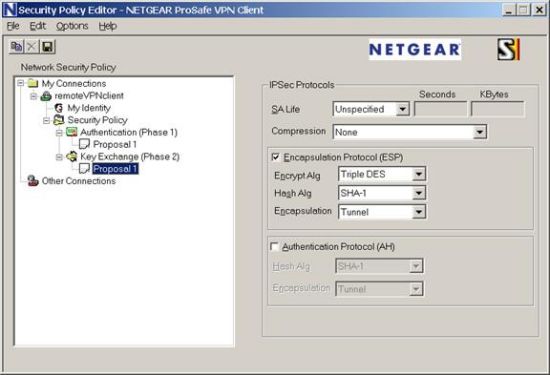
Task: Click the Copy toolbar icon
Action: (x=16, y=46)
